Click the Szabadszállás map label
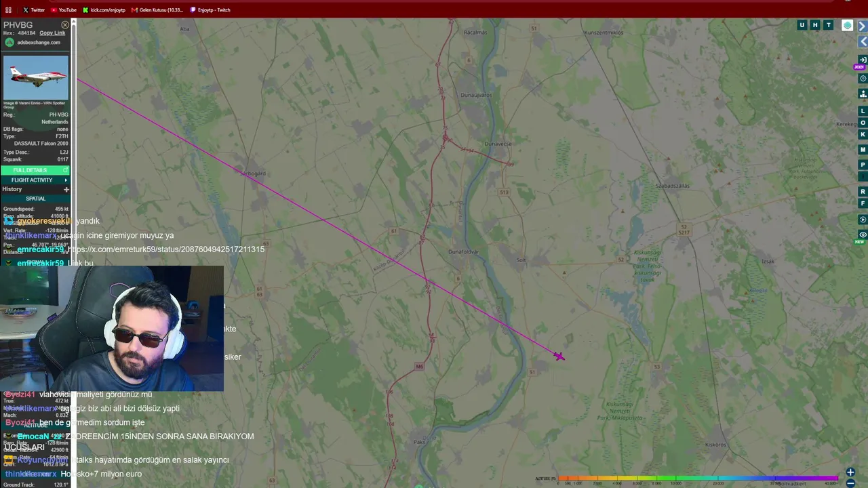This screenshot has width=868, height=488. 673,185
